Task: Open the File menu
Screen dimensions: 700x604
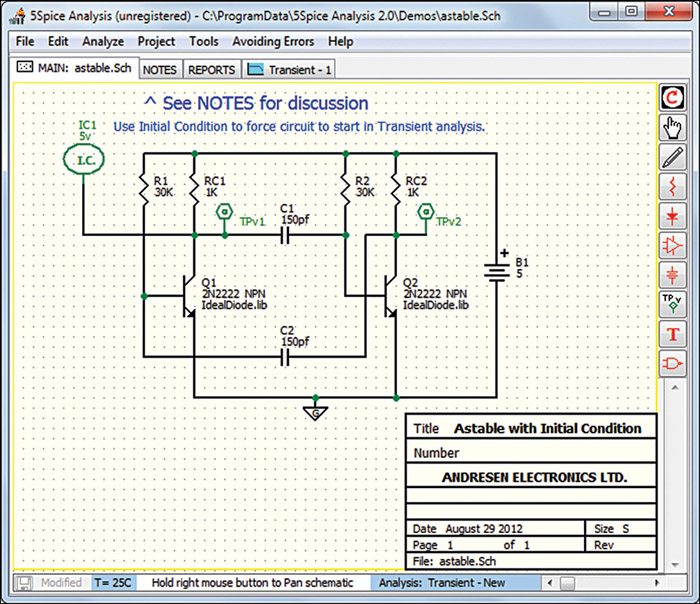Action: coord(25,41)
